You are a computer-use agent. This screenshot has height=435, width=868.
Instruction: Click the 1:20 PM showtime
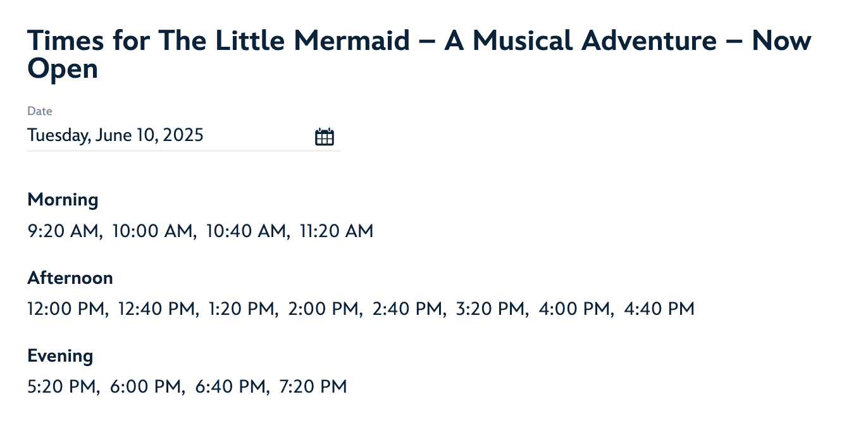click(241, 309)
